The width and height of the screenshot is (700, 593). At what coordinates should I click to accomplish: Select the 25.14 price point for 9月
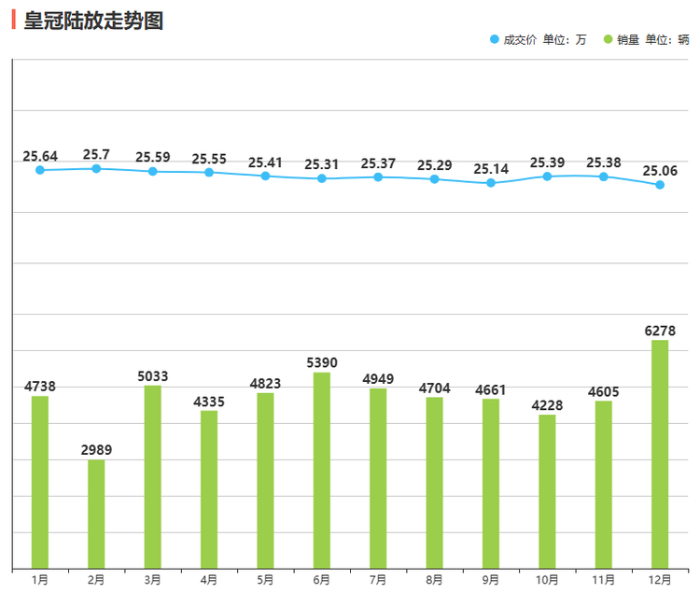coord(491,183)
